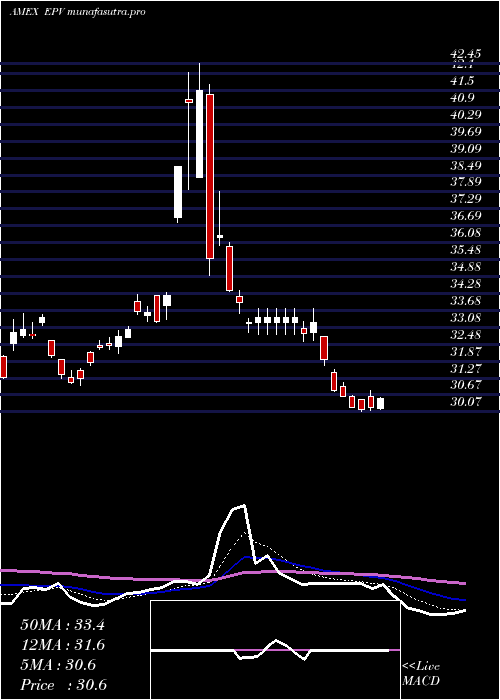Viewport: 500px width, 700px height.
Task: Click the 40.29 price axis label
Action: point(466,115)
